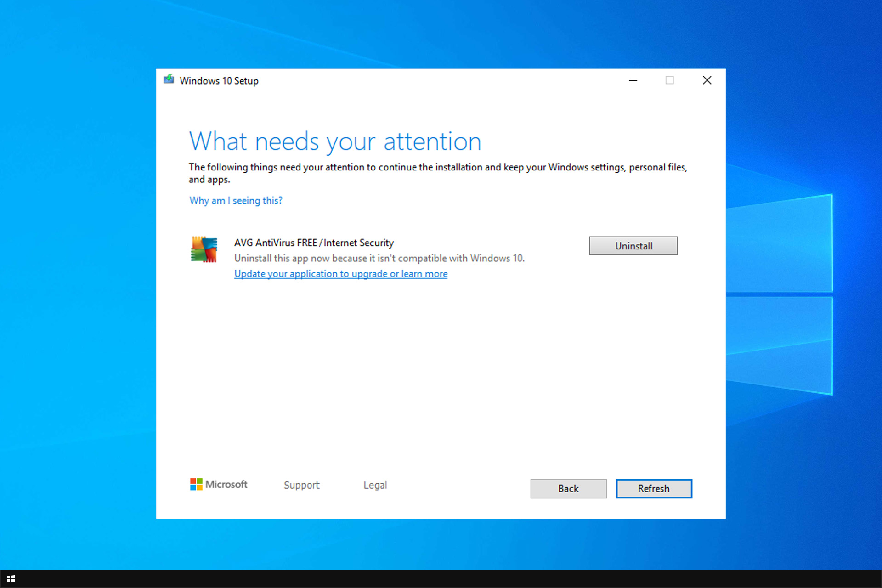Minimize the Windows 10 Setup window
This screenshot has width=882, height=588.
point(633,80)
